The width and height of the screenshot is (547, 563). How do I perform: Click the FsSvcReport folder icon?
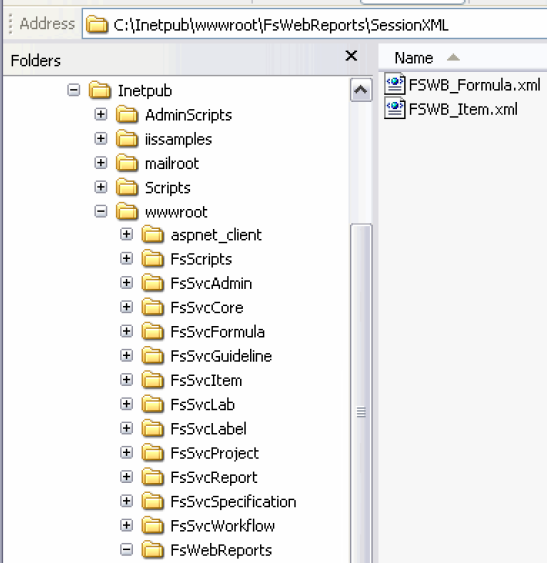153,476
